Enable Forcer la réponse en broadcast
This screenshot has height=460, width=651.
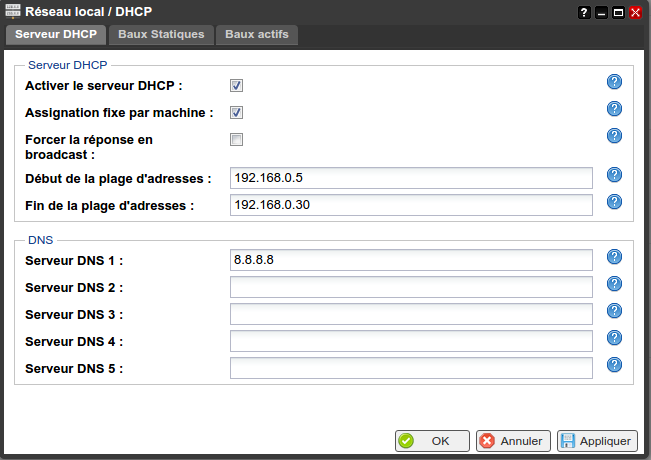tap(236, 139)
